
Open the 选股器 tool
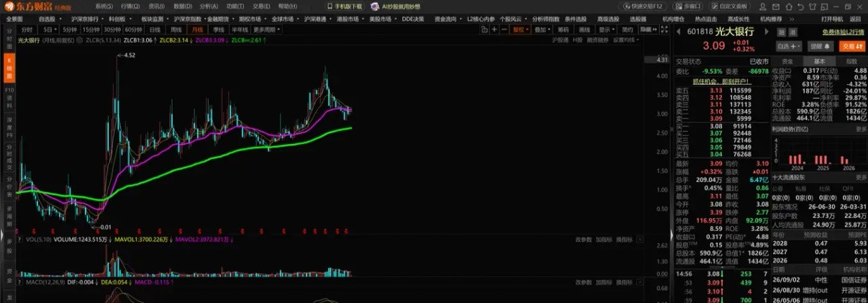[638, 19]
